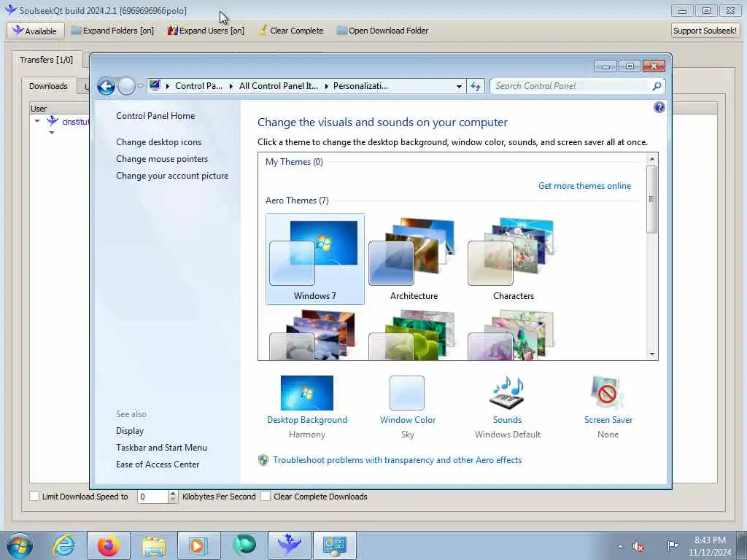Open Display link under See also
Viewport: 747px width, 560px height.
coord(130,431)
